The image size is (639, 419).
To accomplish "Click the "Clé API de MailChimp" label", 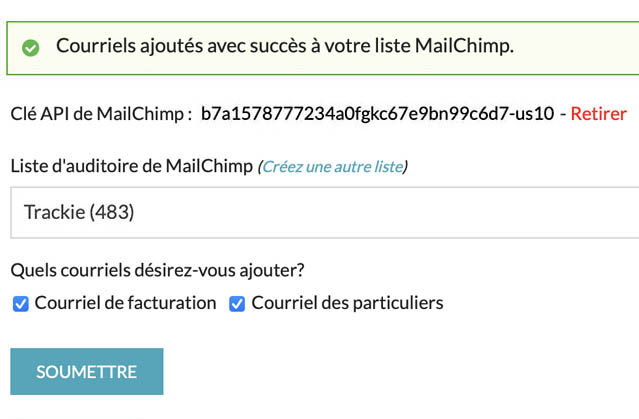I will tap(100, 114).
